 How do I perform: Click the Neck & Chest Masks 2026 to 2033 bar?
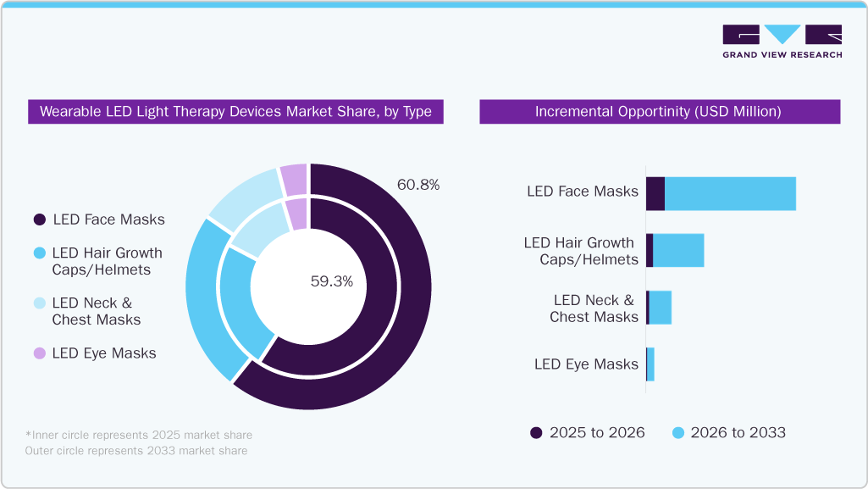(661, 308)
